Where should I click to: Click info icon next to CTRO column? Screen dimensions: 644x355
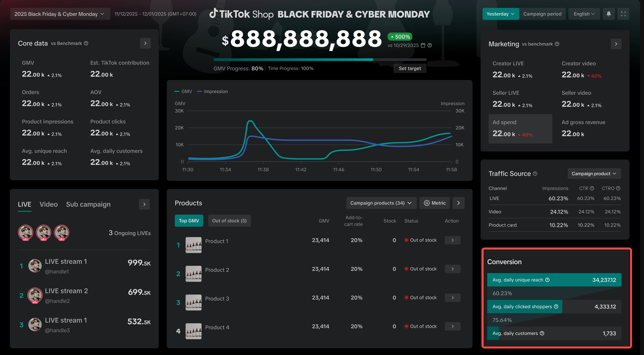click(618, 188)
